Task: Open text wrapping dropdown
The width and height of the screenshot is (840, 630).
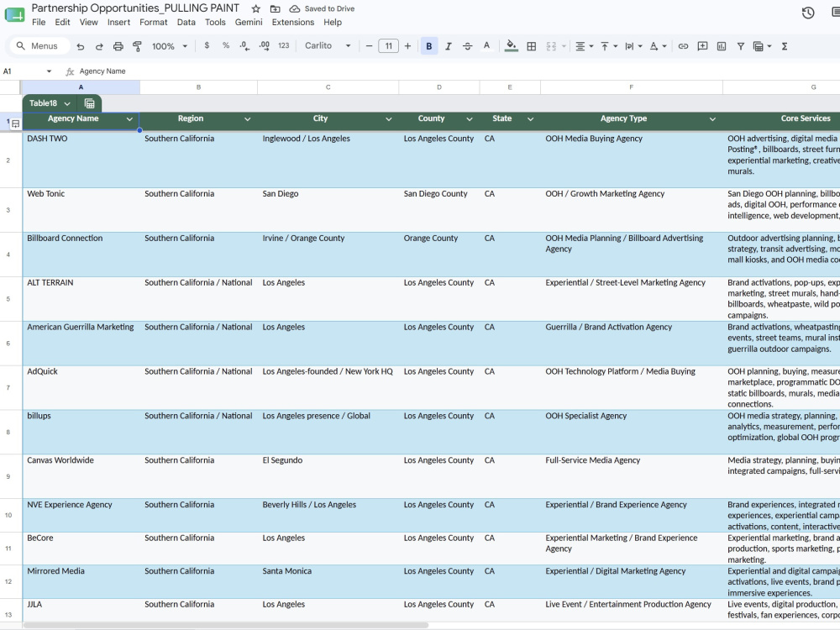Action: click(633, 46)
